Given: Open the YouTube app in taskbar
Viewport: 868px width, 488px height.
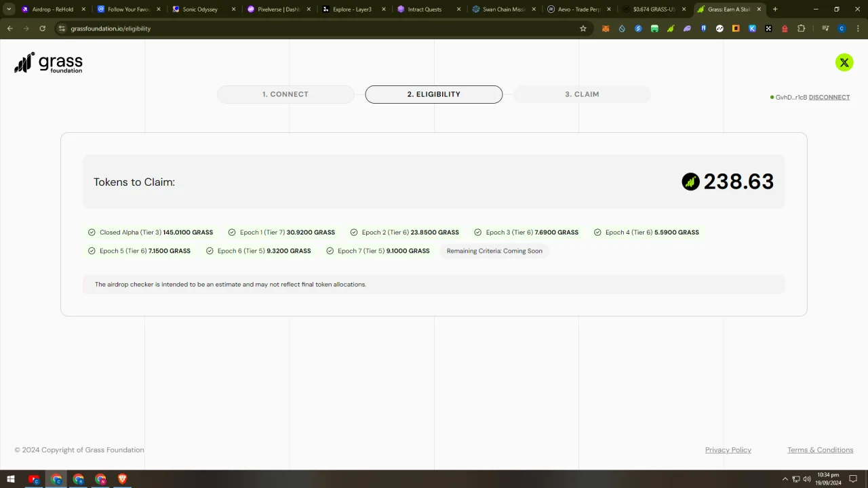Looking at the screenshot, I should pos(34,479).
